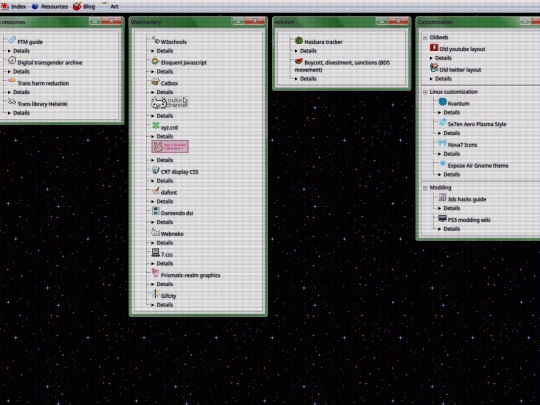Click the W3schools icon
The image size is (540, 405).
coord(156,40)
